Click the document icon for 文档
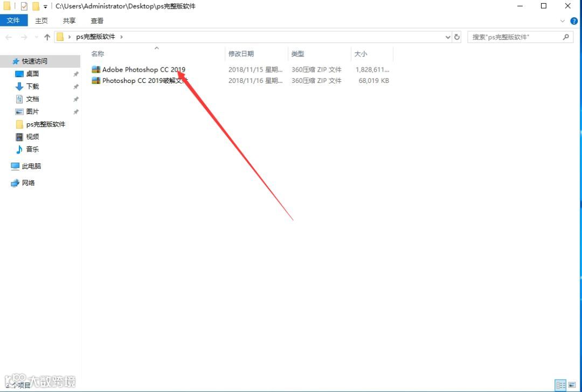Screen dimensions: 582x392 pos(19,99)
